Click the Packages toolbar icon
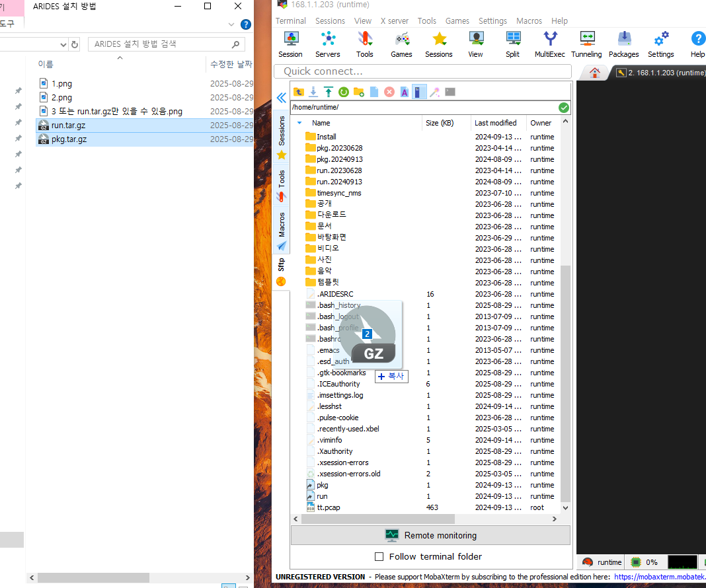 [x=623, y=44]
